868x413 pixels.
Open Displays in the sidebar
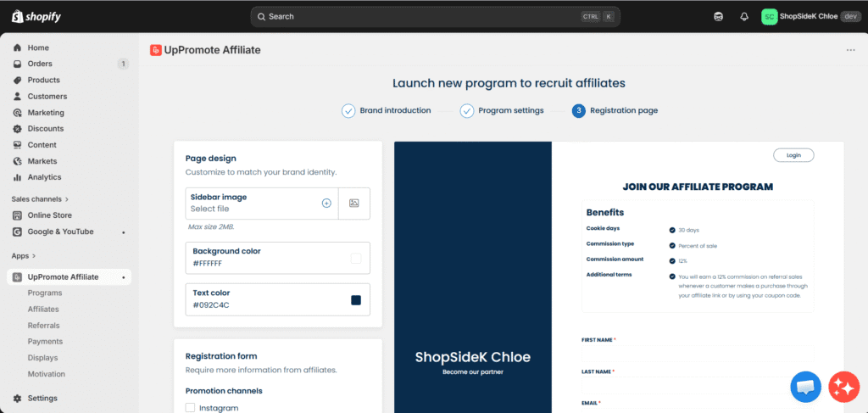pos(42,358)
